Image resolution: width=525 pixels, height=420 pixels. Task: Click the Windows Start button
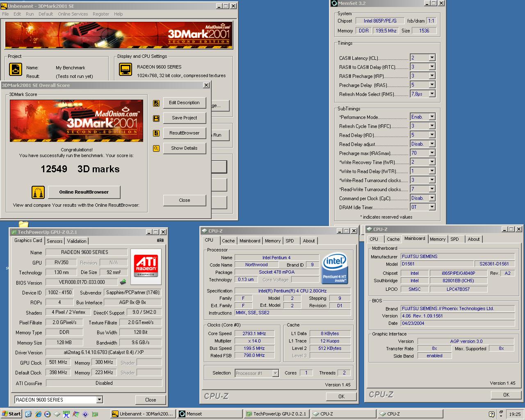tap(11, 414)
